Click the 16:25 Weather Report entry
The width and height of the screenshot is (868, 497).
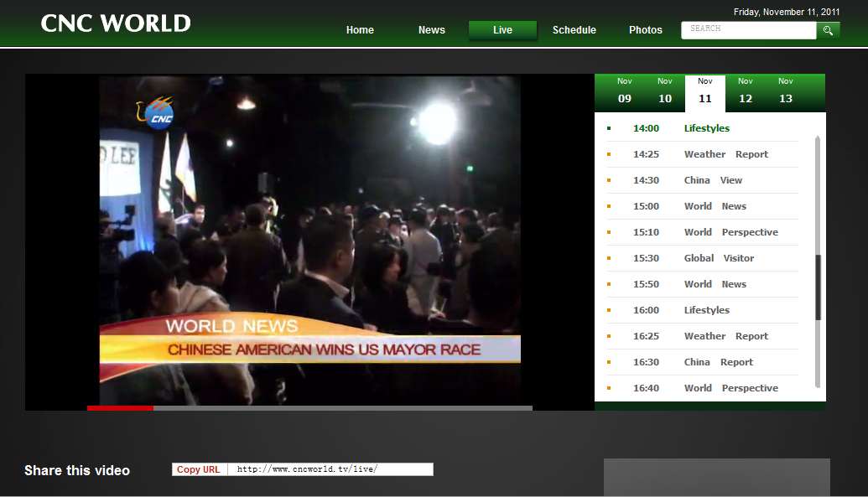pos(703,336)
